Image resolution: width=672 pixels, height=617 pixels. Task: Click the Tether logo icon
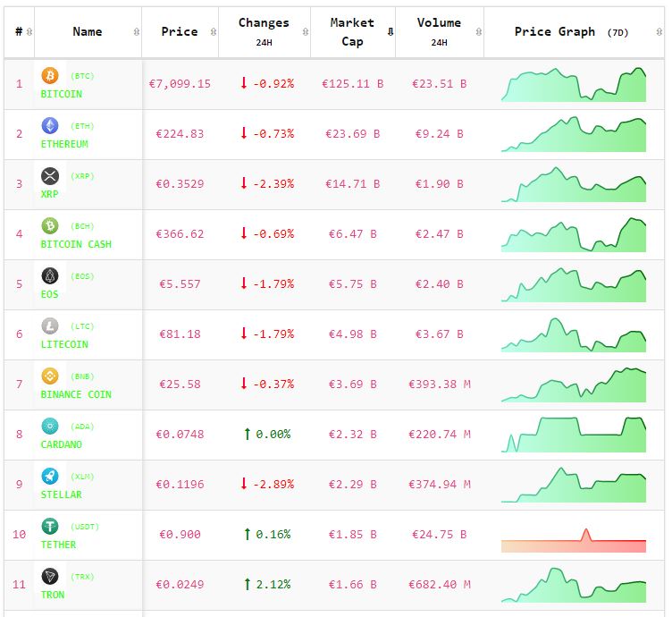tap(50, 527)
